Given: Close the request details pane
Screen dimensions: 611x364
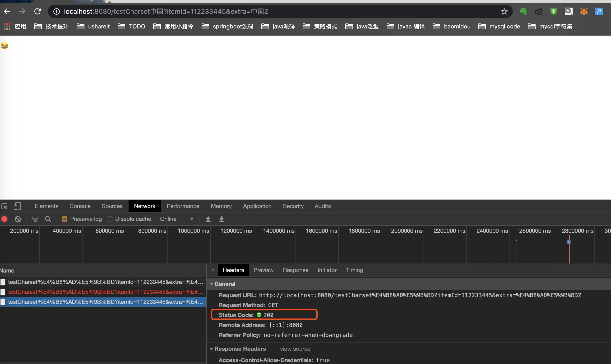Looking at the screenshot, I should [213, 270].
